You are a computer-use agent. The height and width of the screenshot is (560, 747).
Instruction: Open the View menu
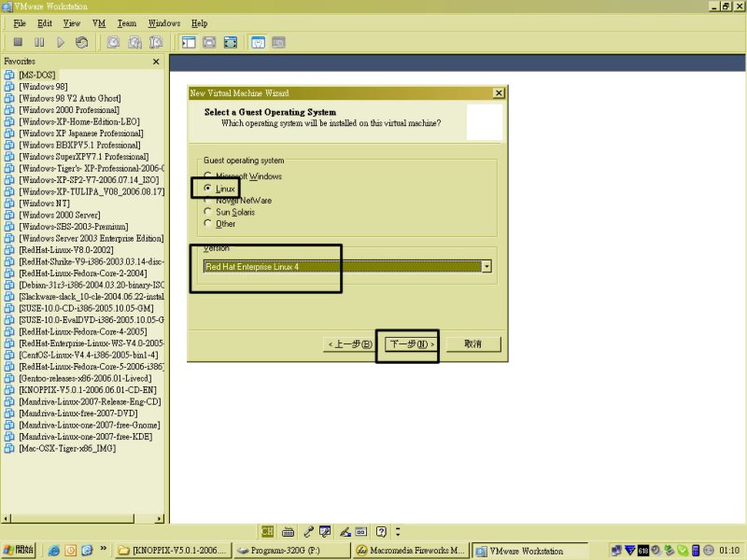[x=72, y=23]
